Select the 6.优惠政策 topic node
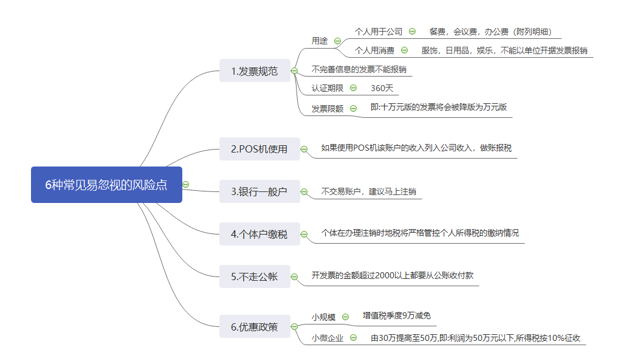635x364 pixels. (255, 326)
